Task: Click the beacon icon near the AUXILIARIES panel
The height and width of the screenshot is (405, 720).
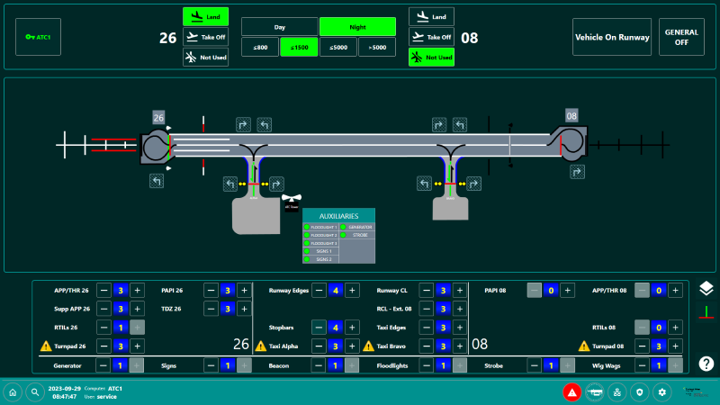Action: click(x=291, y=202)
